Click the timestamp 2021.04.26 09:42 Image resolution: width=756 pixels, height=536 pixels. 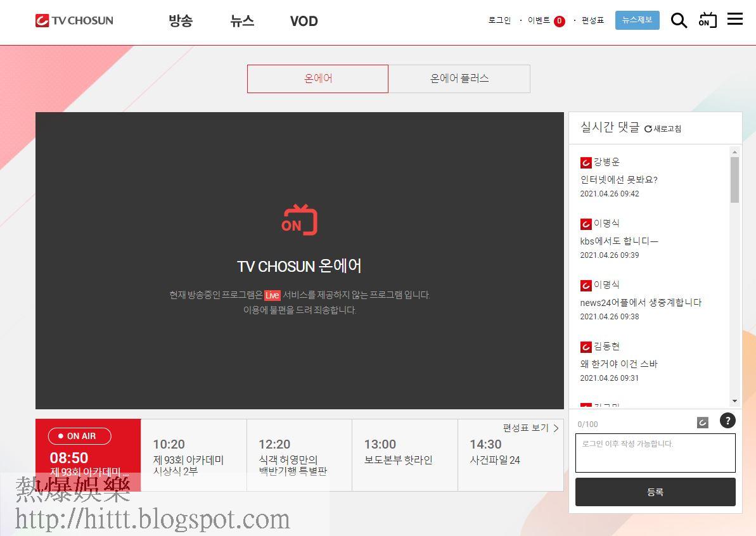pos(610,194)
